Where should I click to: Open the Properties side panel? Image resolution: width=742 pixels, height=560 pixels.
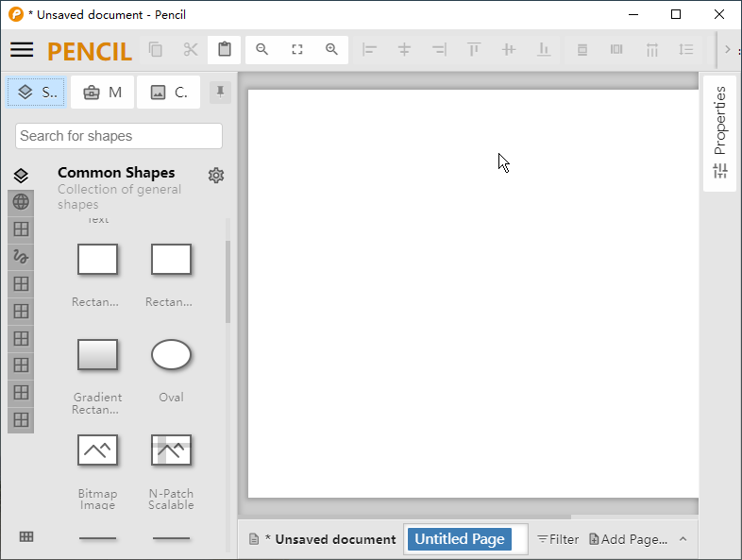pos(719,133)
